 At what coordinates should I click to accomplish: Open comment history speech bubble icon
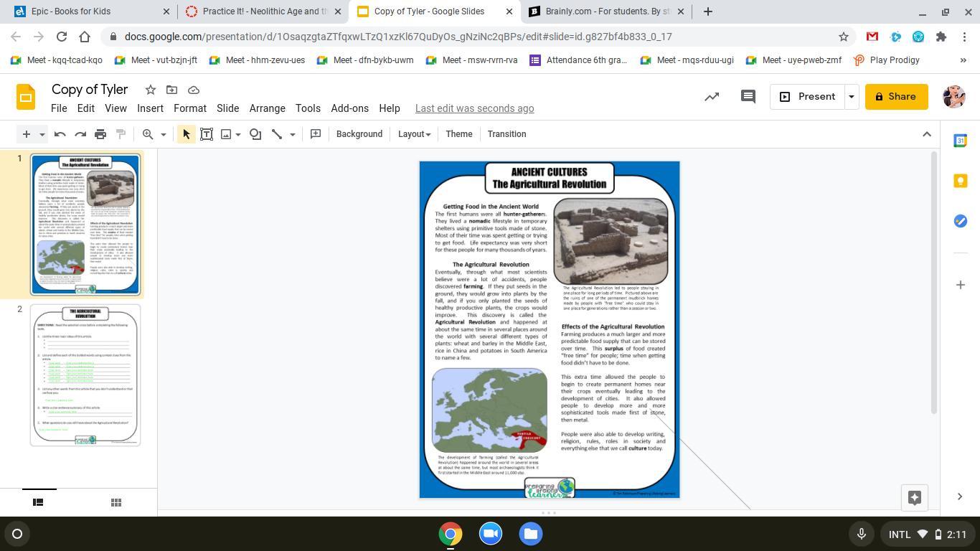748,97
